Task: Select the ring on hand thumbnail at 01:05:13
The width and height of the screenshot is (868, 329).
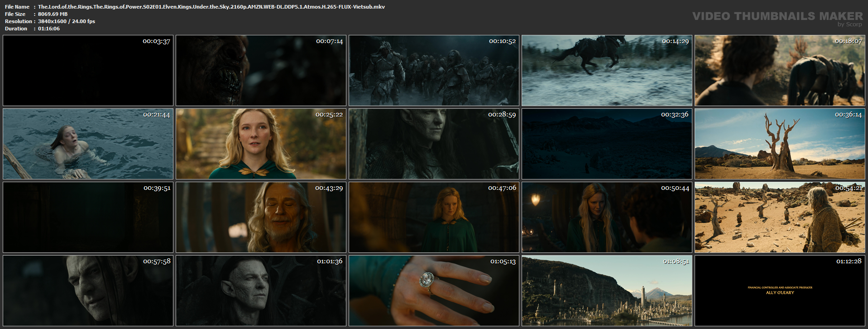Action: pos(434,290)
